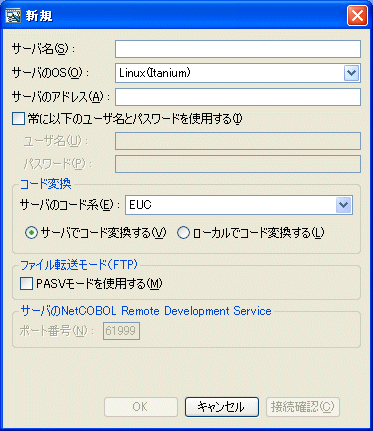Click the サーバ名 input field
This screenshot has height=431, width=373.
(x=238, y=49)
